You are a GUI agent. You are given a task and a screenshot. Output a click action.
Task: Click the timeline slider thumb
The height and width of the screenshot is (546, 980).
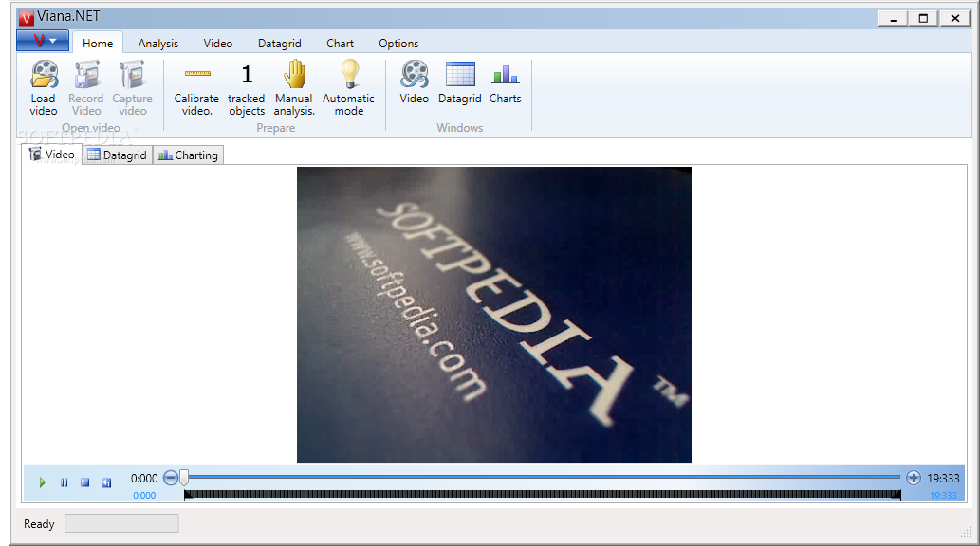point(184,478)
